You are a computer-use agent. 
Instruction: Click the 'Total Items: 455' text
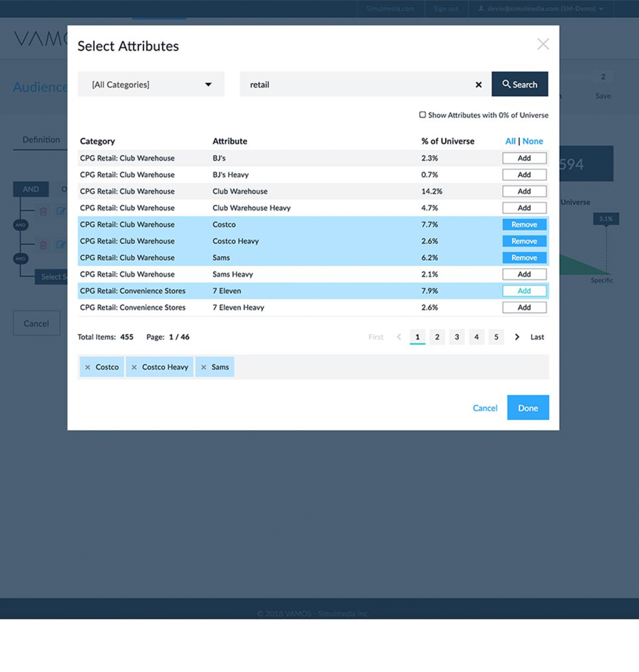[105, 337]
